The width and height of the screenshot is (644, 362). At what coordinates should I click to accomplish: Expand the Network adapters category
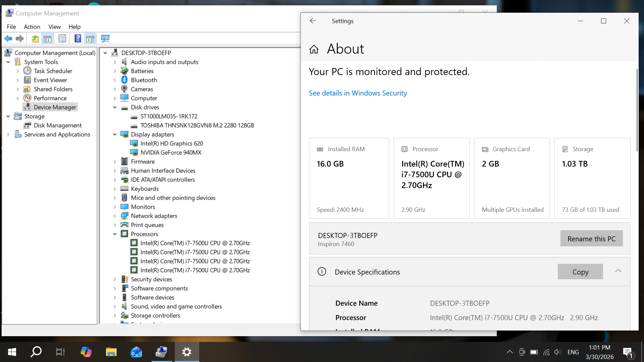115,216
